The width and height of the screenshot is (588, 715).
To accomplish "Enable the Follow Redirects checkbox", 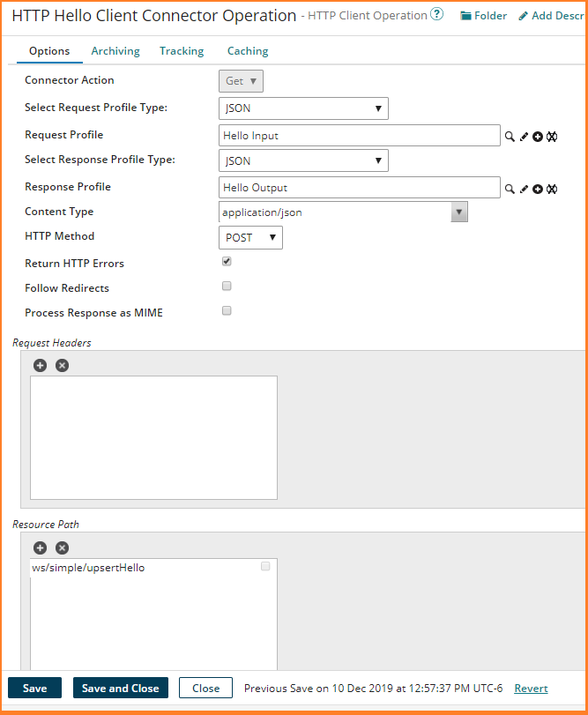I will 227,287.
